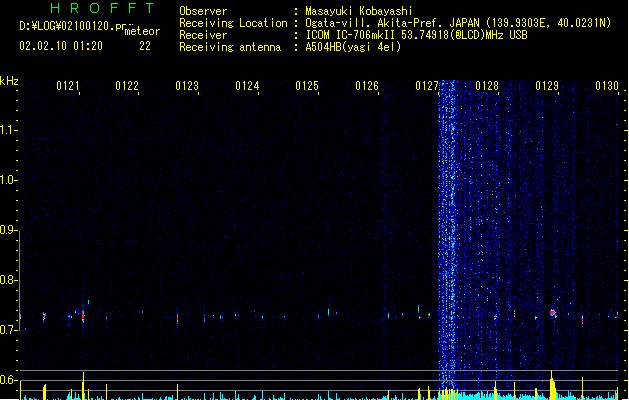Click the tall yellow intensity spike just past 0121
This screenshot has height=400, width=629.
(83, 386)
